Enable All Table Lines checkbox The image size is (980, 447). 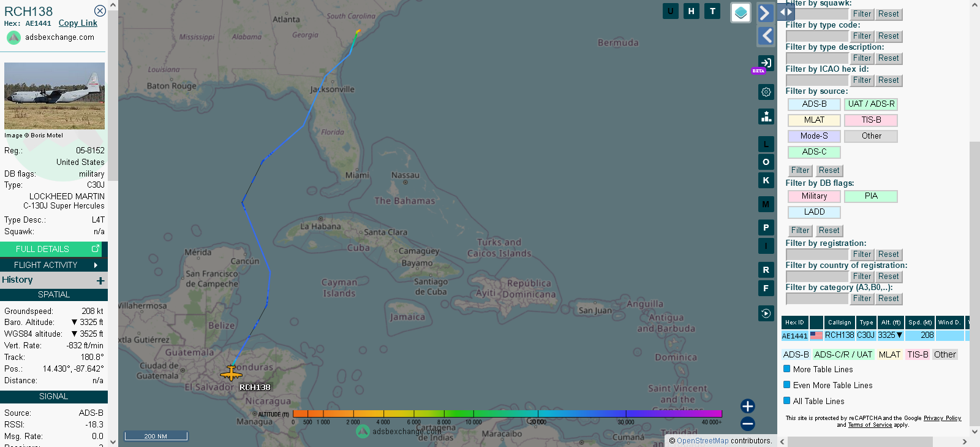[x=787, y=401]
